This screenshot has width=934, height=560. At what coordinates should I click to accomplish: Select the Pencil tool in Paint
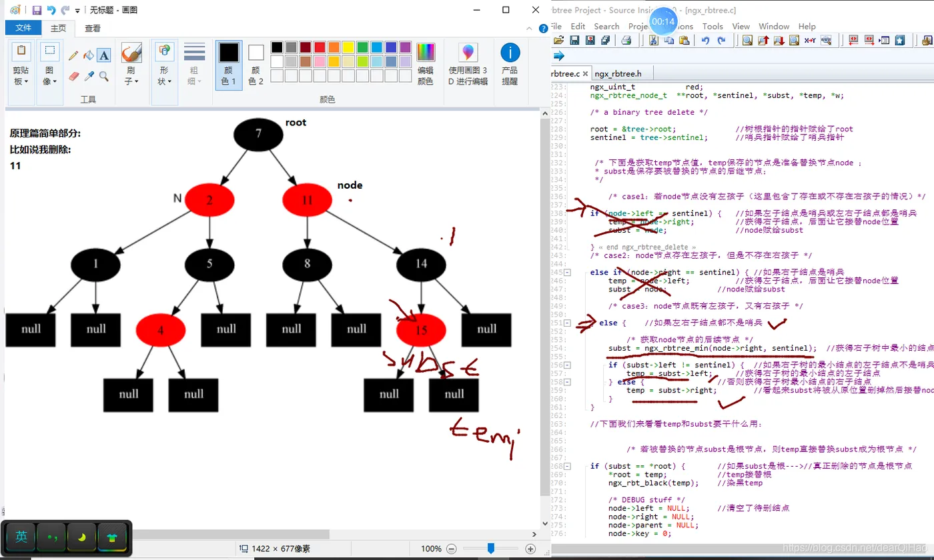click(73, 55)
